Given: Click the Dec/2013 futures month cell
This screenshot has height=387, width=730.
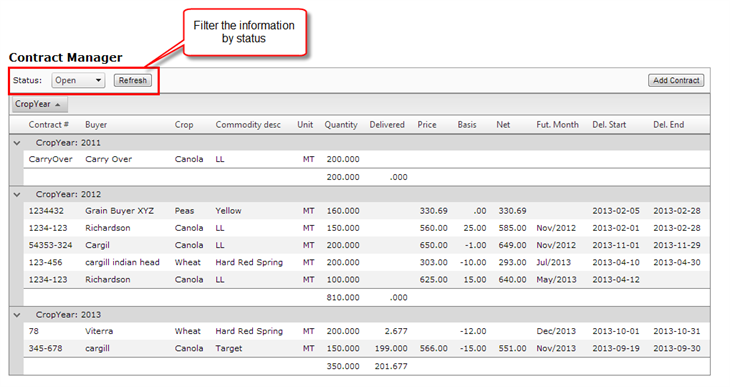Looking at the screenshot, I should point(556,332).
